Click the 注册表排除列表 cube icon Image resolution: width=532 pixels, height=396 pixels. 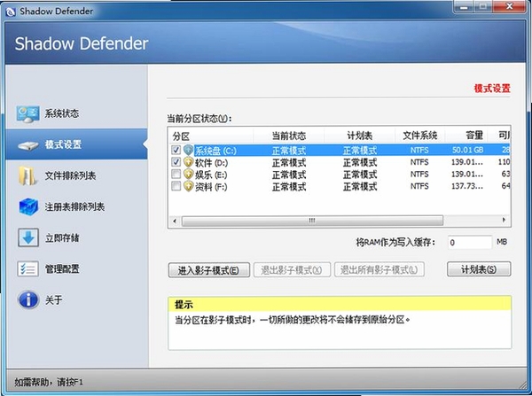28,206
